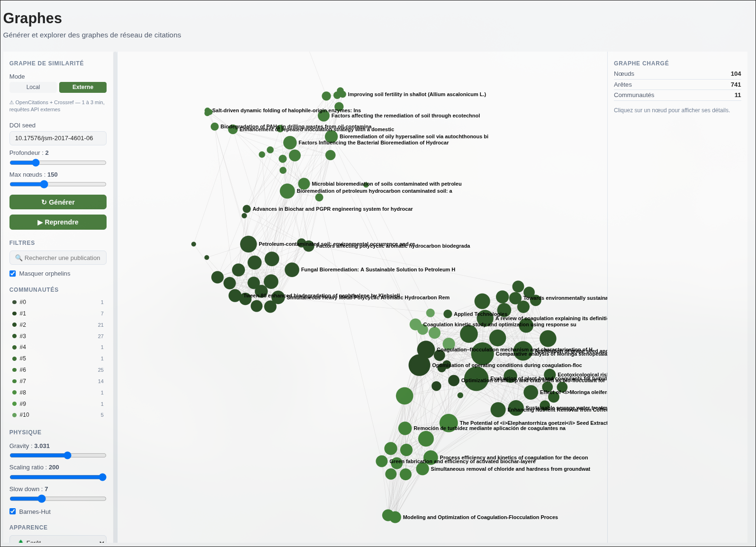This screenshot has height=547, width=756.
Task: Select community #2 in list
Action: click(x=58, y=325)
